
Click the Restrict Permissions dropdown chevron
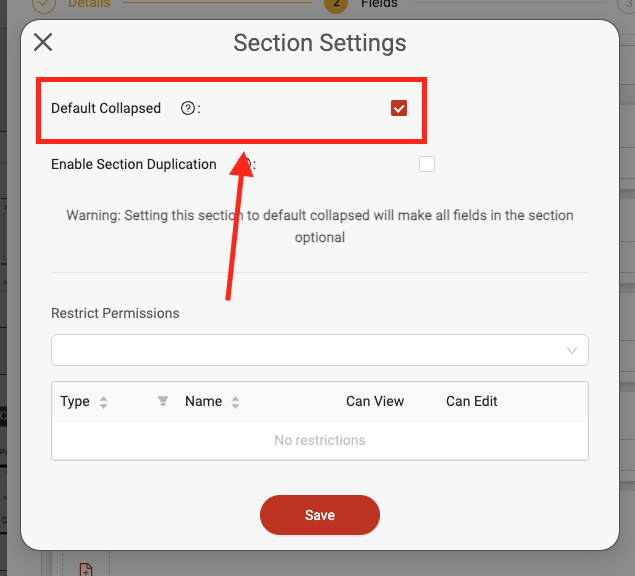(572, 350)
